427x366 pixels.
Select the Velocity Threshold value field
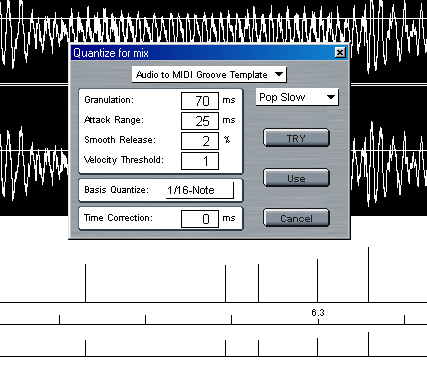pyautogui.click(x=200, y=161)
